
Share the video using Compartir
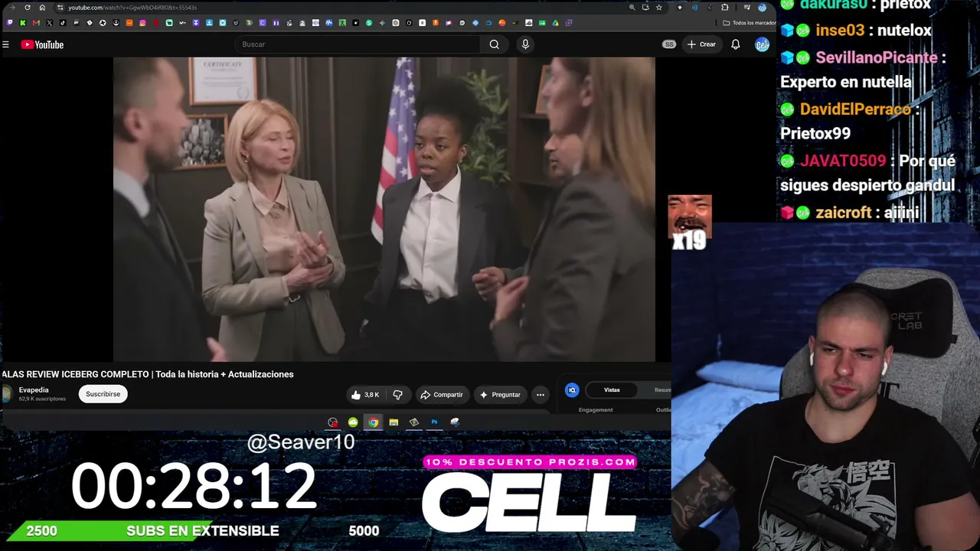tap(442, 395)
